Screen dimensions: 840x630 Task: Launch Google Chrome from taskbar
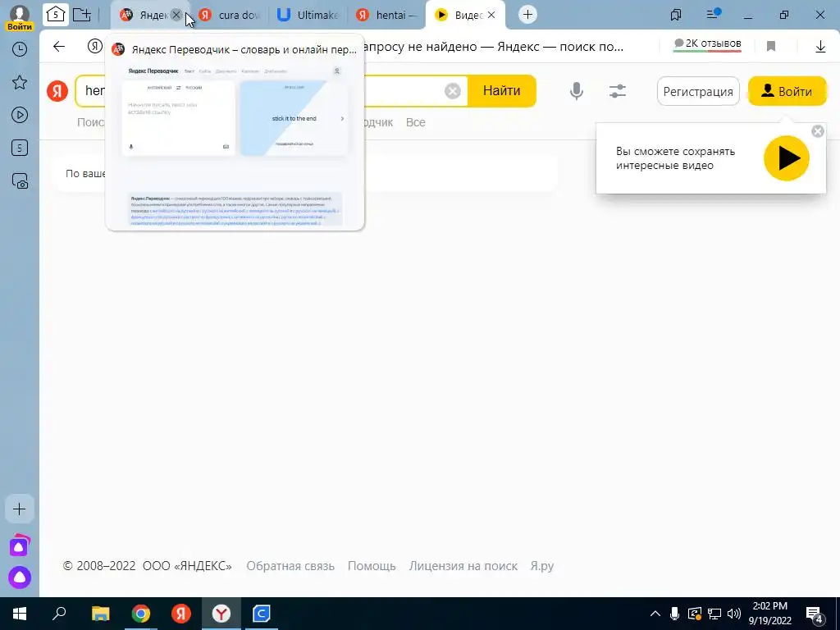(141, 614)
